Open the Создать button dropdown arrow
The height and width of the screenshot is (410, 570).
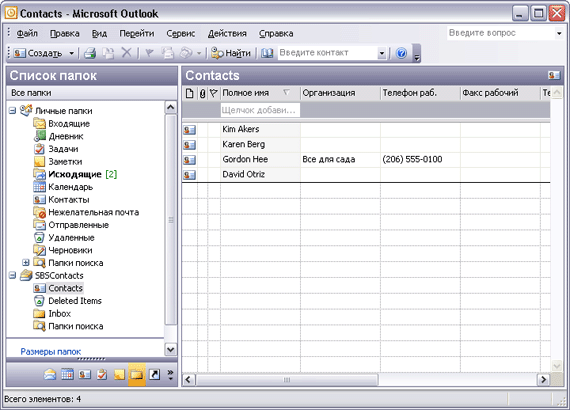tap(72, 53)
